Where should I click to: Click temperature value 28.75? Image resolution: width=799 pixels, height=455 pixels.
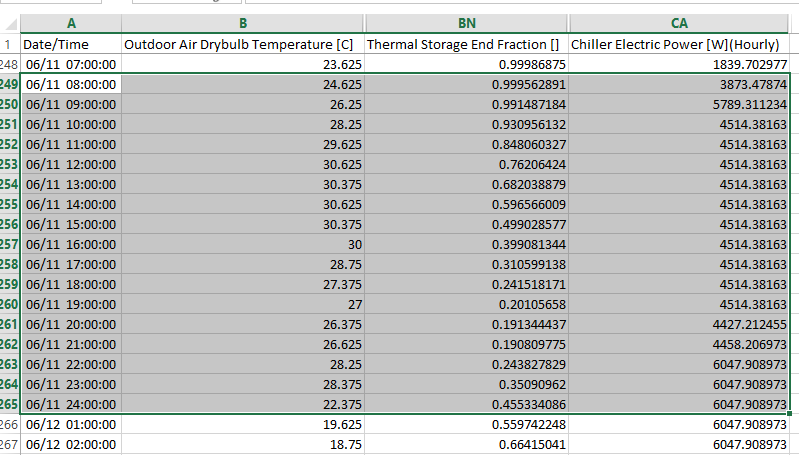[243, 264]
